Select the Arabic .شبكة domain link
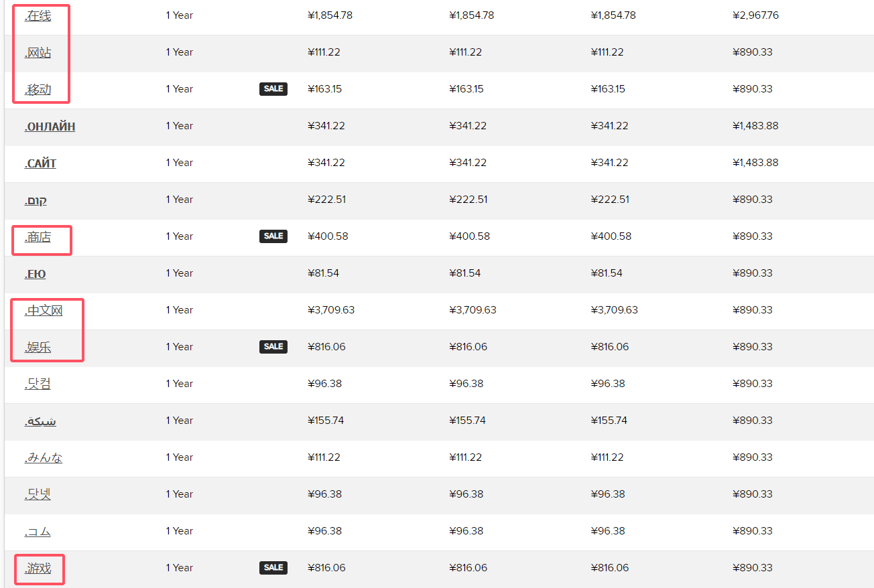Viewport: 874px width, 588px height. tap(40, 421)
